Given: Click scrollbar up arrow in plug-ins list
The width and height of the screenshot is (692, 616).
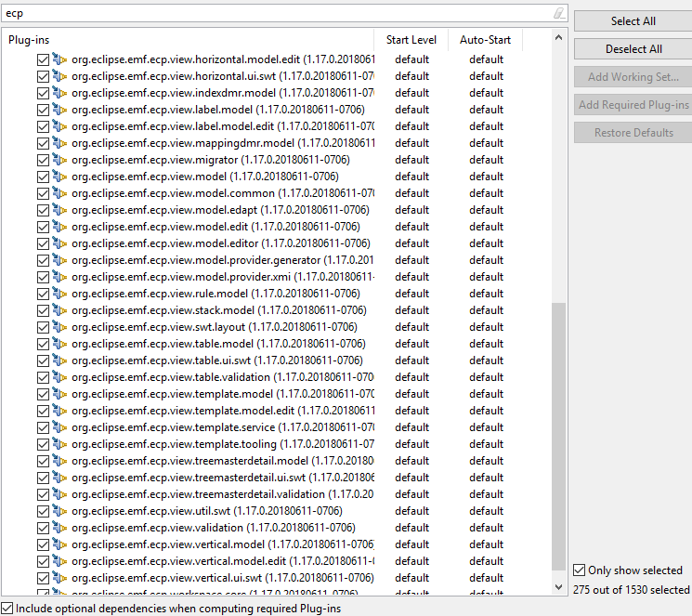Looking at the screenshot, I should 559,38.
